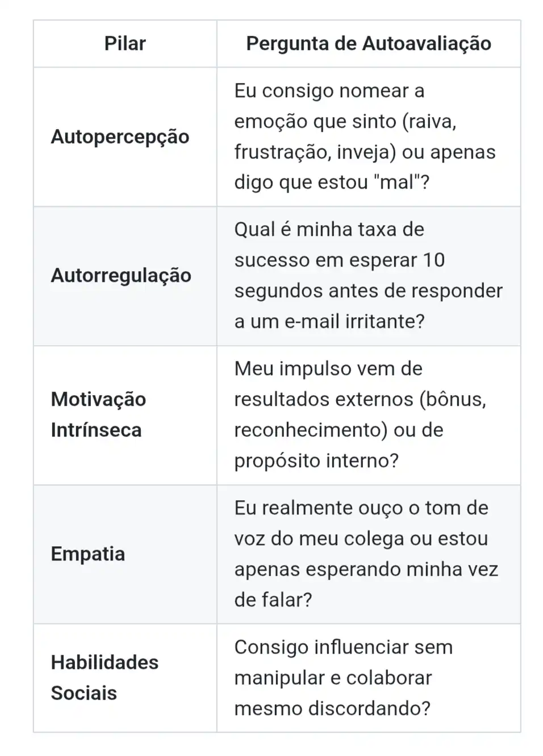The image size is (543, 756).
Task: Click the "Motivação Intrínseca" row label
Action: [98, 415]
